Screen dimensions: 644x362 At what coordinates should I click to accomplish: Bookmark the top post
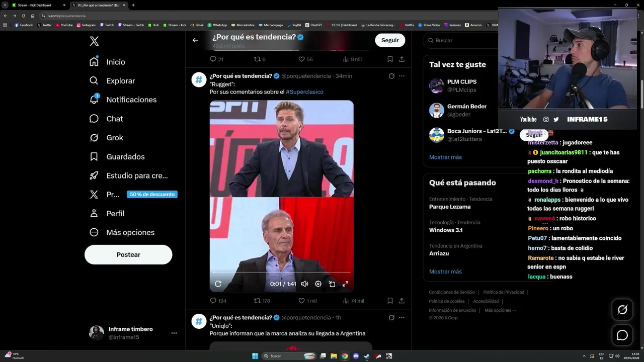pyautogui.click(x=390, y=59)
